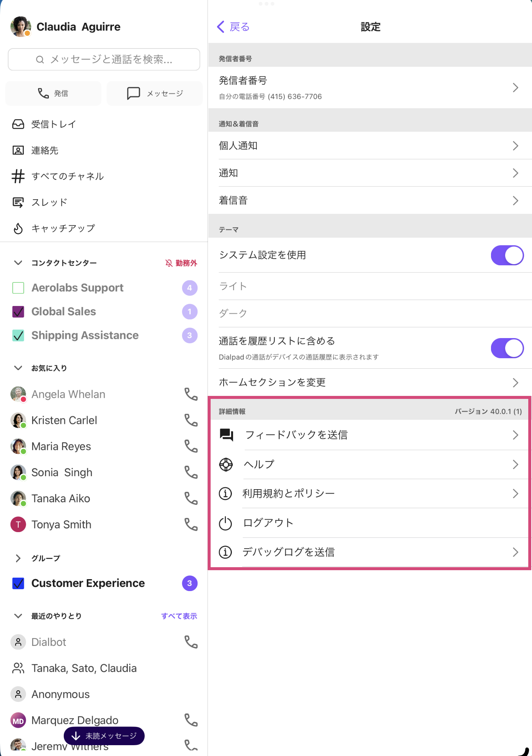Image resolution: width=532 pixels, height=756 pixels.
Task: Call Maria Reyes via phone icon
Action: [x=191, y=446]
